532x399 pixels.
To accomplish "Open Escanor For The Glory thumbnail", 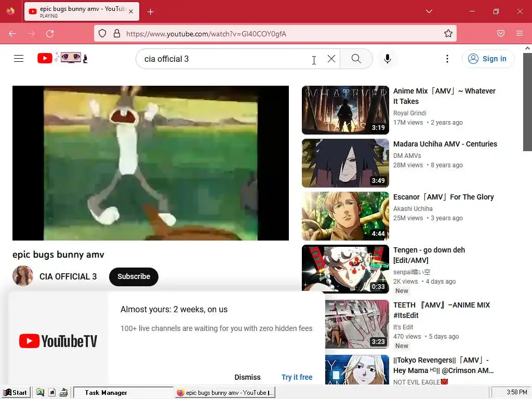I will pyautogui.click(x=345, y=216).
